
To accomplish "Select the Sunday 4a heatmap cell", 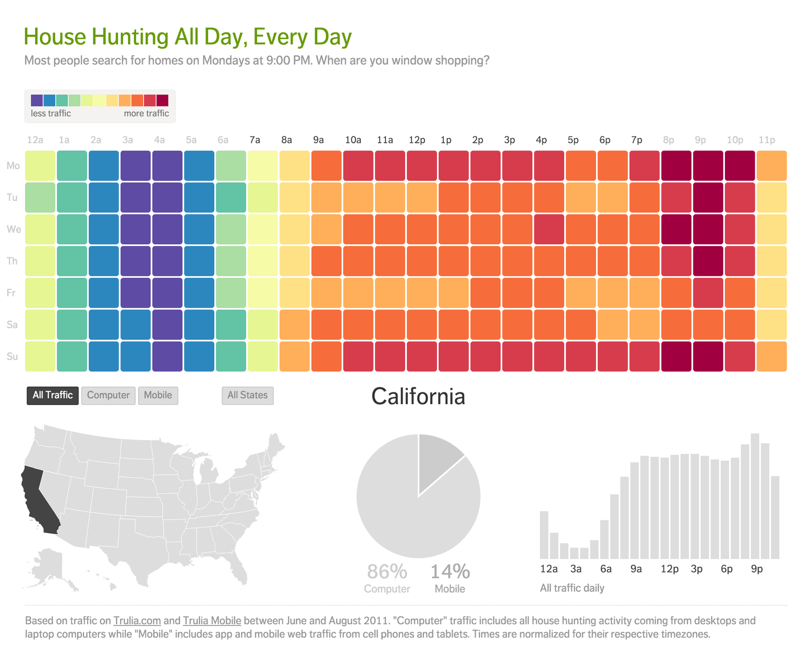I will (x=167, y=356).
